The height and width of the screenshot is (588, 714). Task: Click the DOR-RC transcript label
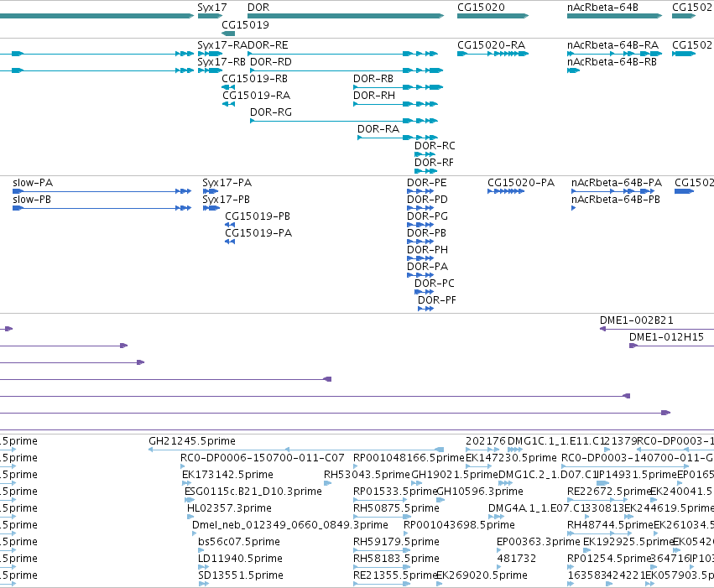[435, 146]
